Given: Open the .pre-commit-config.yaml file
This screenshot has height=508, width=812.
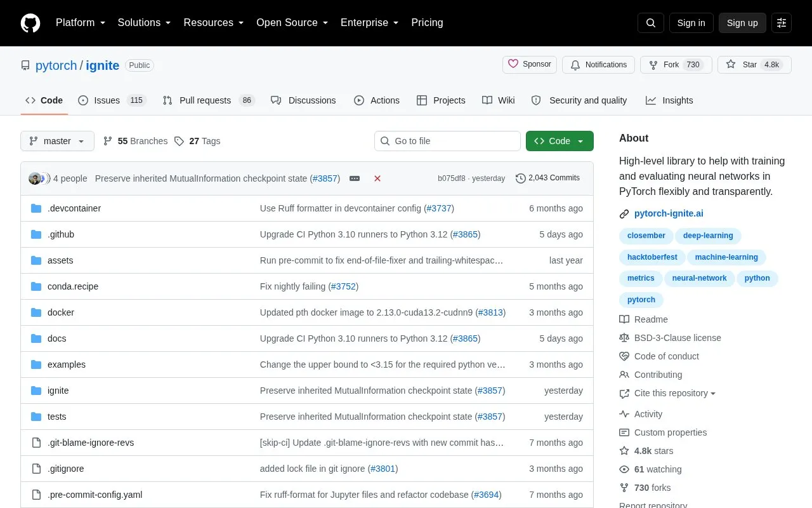Looking at the screenshot, I should coord(95,495).
